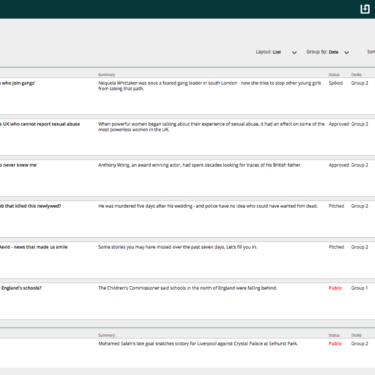375x375 pixels.
Task: Click the second Summary column header
Action: pyautogui.click(x=106, y=335)
